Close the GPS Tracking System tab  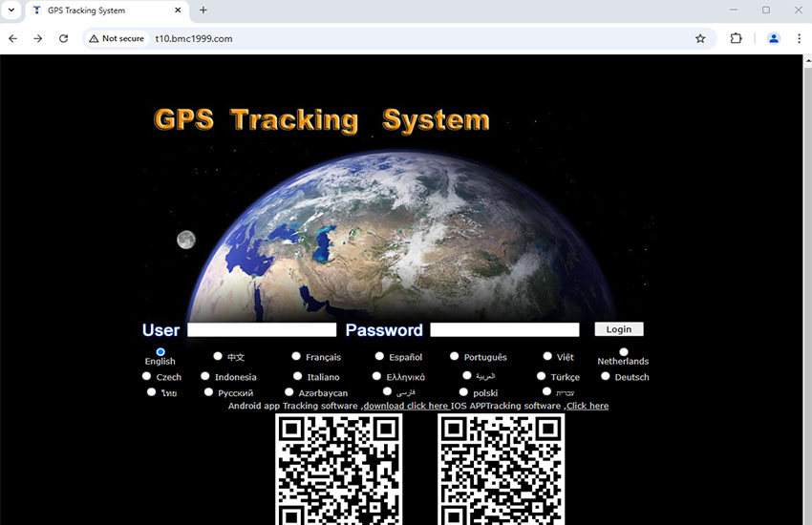point(178,10)
